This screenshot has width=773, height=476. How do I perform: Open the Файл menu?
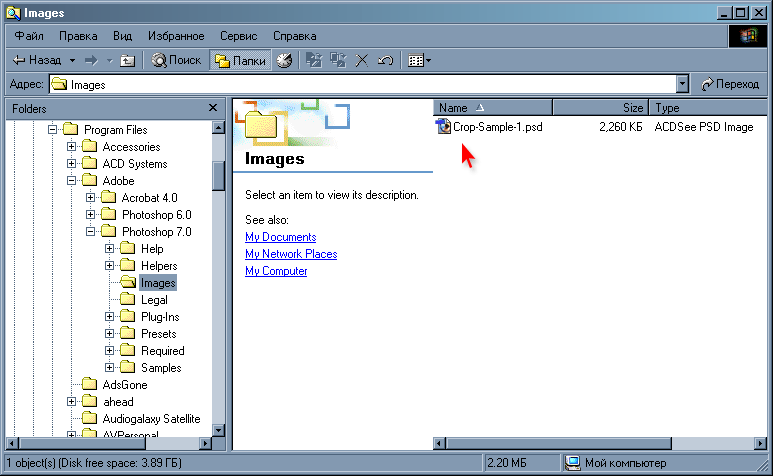(x=29, y=36)
